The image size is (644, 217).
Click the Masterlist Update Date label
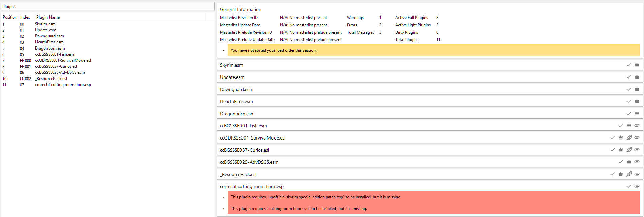coord(240,25)
